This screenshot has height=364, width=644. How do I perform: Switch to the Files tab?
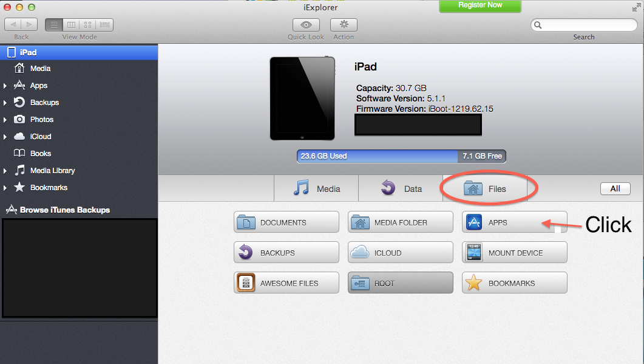(x=485, y=188)
